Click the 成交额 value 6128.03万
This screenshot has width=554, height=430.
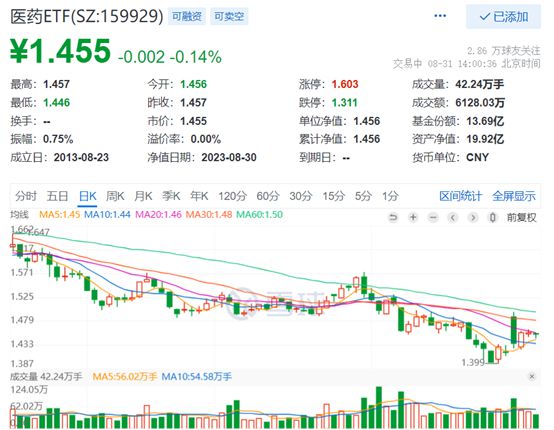[480, 102]
